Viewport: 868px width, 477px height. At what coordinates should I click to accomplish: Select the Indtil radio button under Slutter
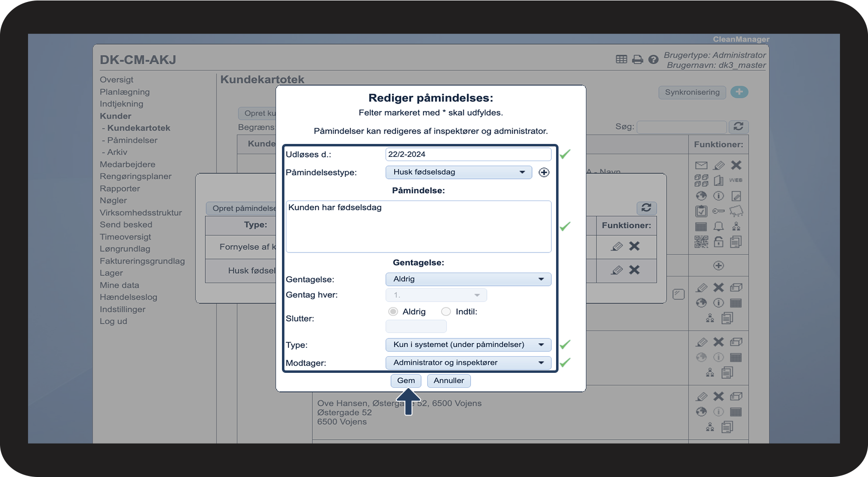446,311
